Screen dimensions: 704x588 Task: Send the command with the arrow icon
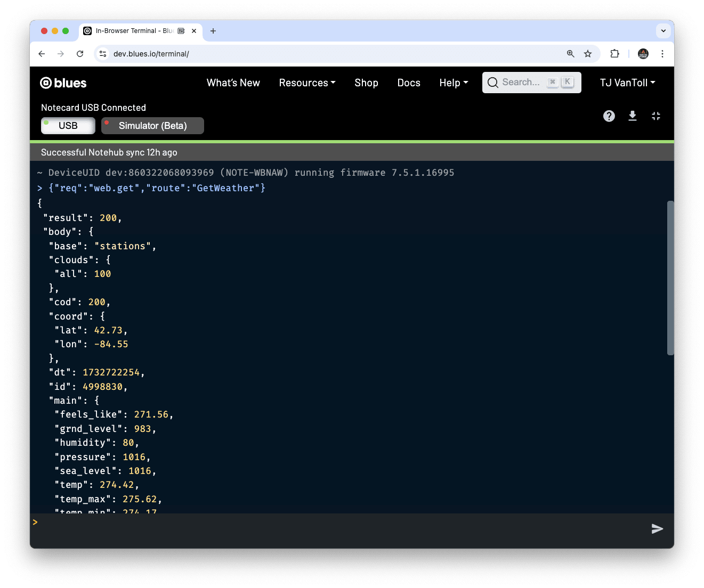pos(657,528)
